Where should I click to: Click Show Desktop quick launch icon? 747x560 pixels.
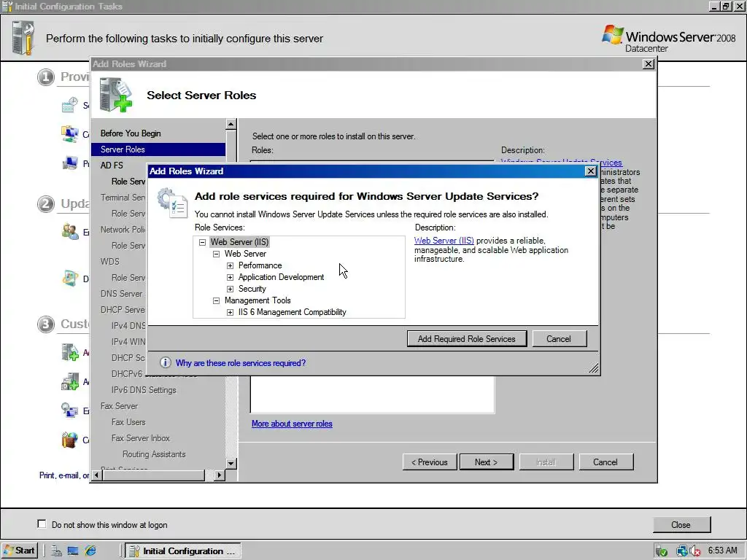[73, 551]
